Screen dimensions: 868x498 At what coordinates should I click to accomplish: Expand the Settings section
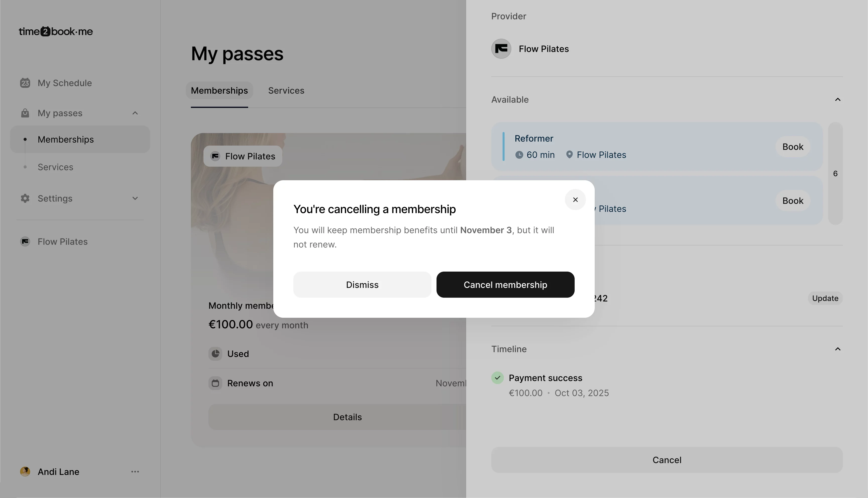click(x=135, y=198)
